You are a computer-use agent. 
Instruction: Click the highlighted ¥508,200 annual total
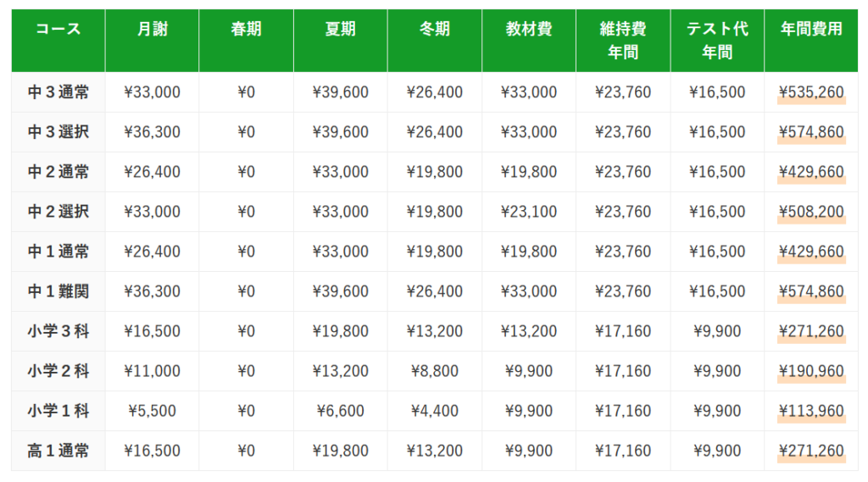[811, 212]
